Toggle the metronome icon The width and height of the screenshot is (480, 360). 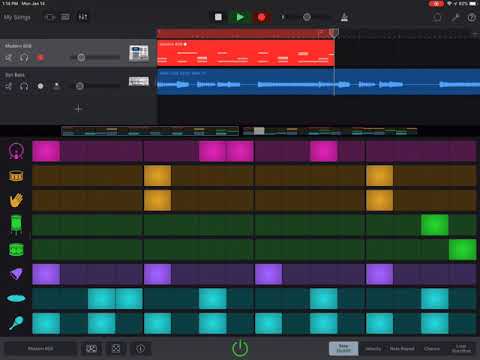345,17
